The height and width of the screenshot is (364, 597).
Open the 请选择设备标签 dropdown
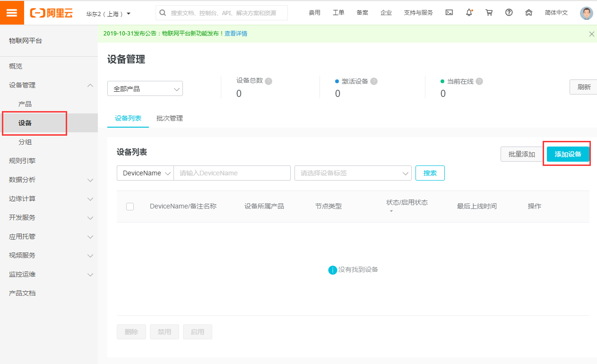[353, 173]
